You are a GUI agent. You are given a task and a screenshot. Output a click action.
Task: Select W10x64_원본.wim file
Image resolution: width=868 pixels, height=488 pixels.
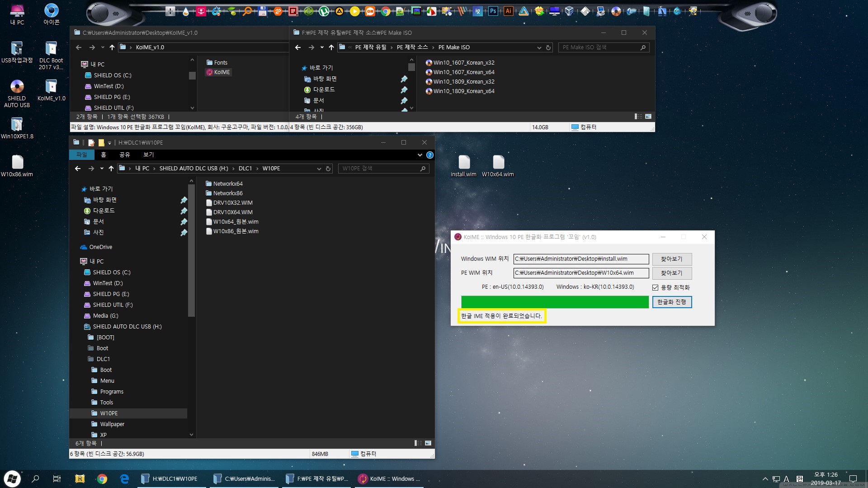(232, 222)
